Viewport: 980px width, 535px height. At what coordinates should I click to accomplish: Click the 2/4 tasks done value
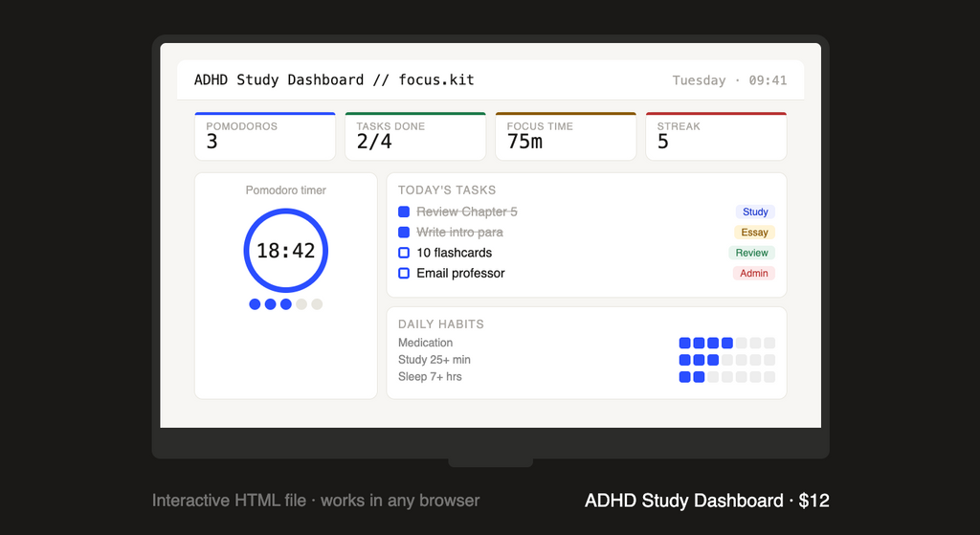pos(374,142)
